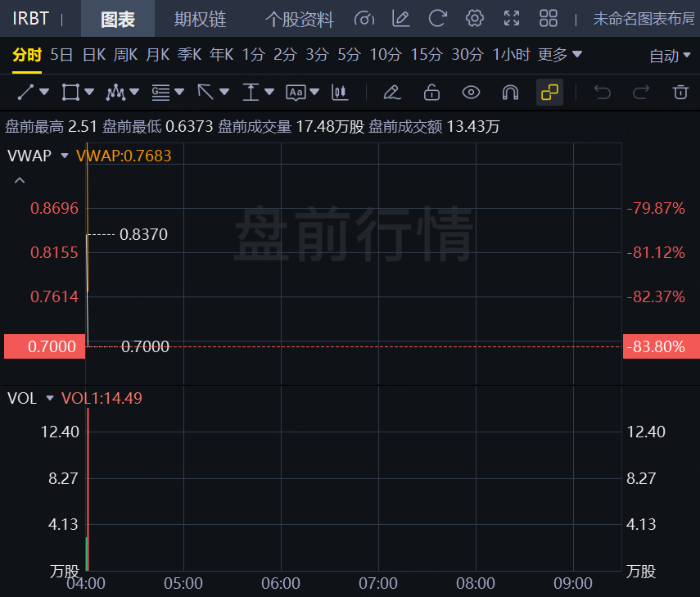Collapse the VWAP panel chevron
700x597 pixels.
pyautogui.click(x=20, y=180)
